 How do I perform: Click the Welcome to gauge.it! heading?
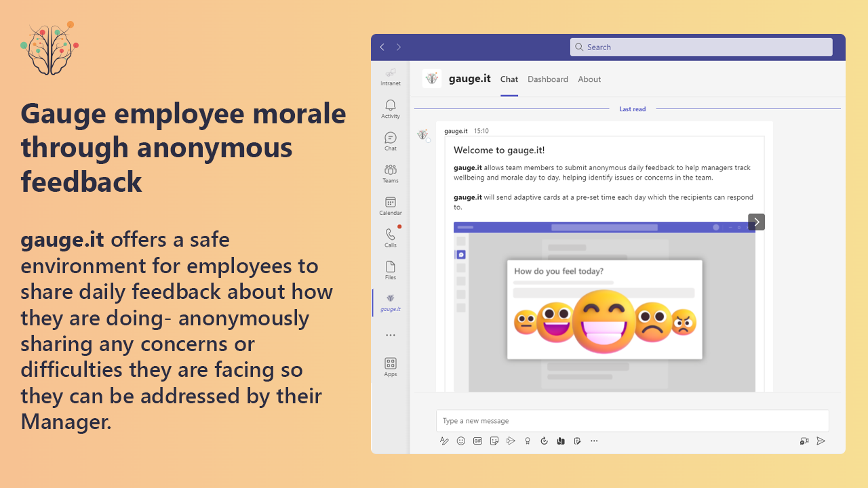[499, 150]
